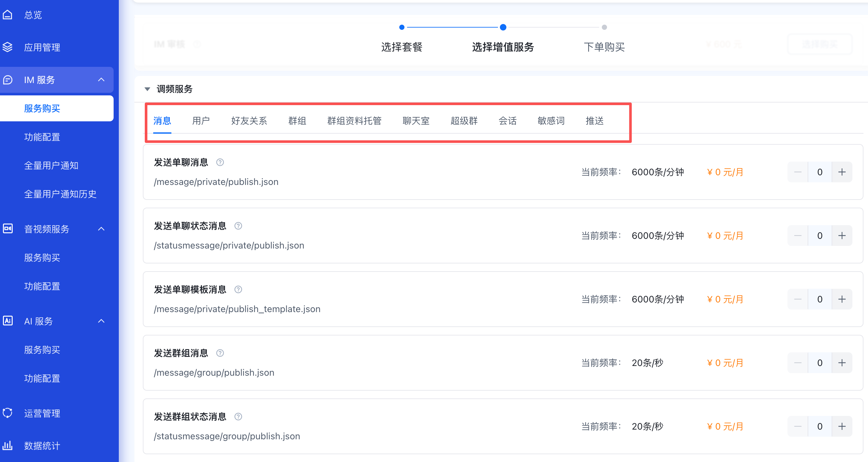
Task: Click help icon next to 发送单聊消息
Action: coord(220,162)
